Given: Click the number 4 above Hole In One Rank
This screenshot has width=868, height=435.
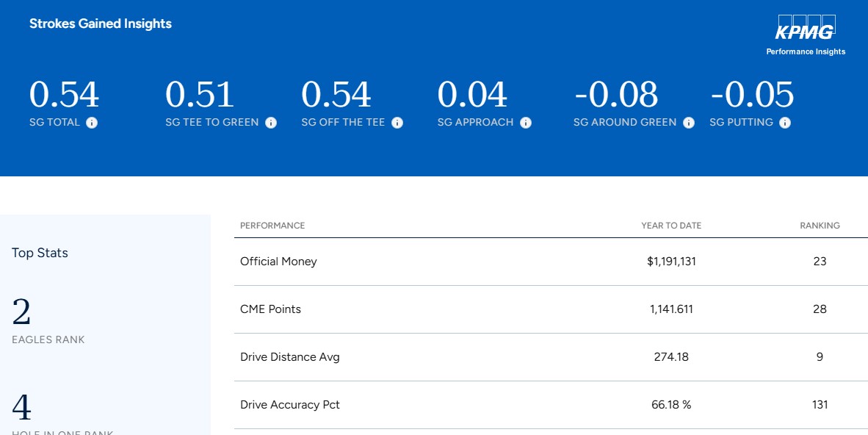Looking at the screenshot, I should tap(21, 407).
